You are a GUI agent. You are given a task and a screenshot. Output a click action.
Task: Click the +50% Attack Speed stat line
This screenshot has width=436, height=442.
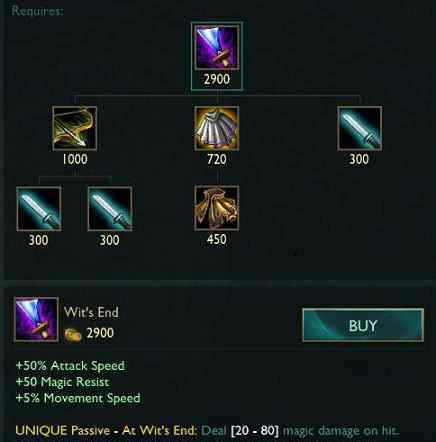click(70, 366)
